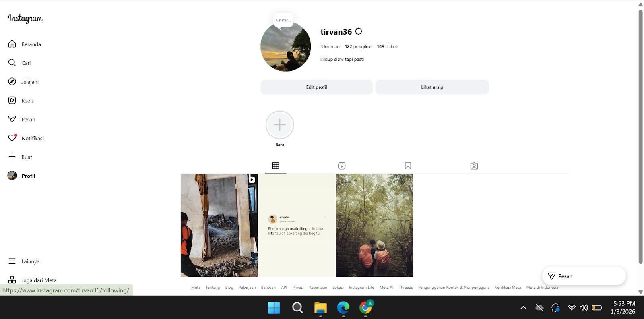Open the forest hikers post thumbnail
The image size is (644, 319).
coord(374,225)
